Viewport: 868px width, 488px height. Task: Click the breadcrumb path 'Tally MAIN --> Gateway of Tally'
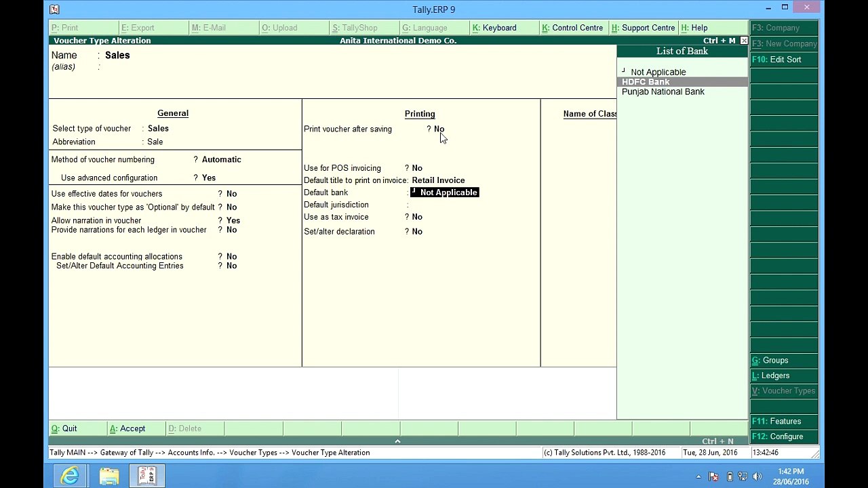(102, 453)
